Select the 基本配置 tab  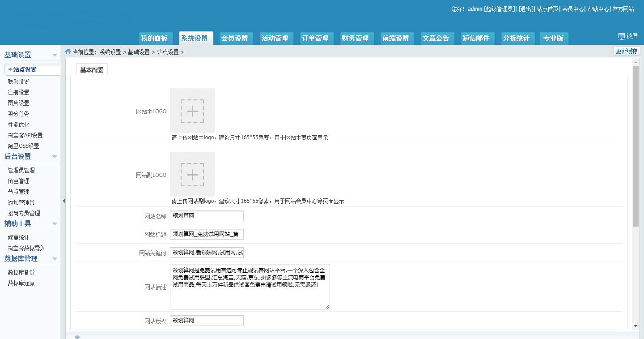[x=92, y=70]
